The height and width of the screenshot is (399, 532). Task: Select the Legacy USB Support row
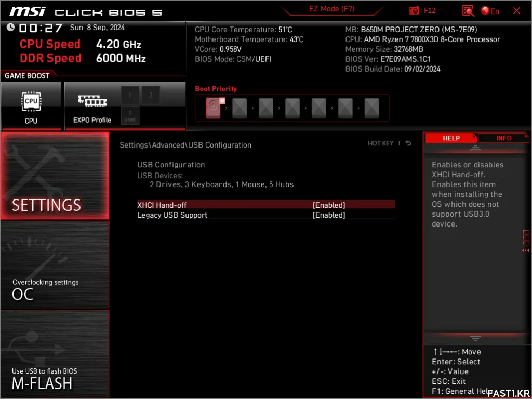[x=266, y=215]
